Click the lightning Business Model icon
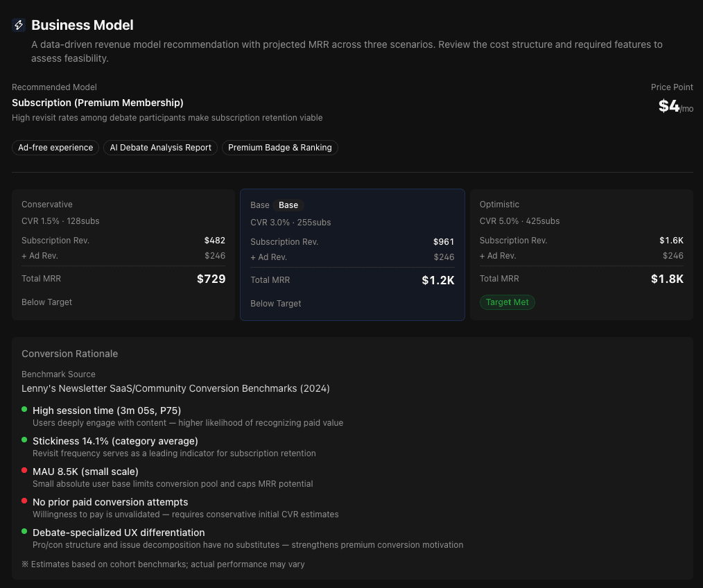Viewport: 703px width, 588px height. coord(19,25)
